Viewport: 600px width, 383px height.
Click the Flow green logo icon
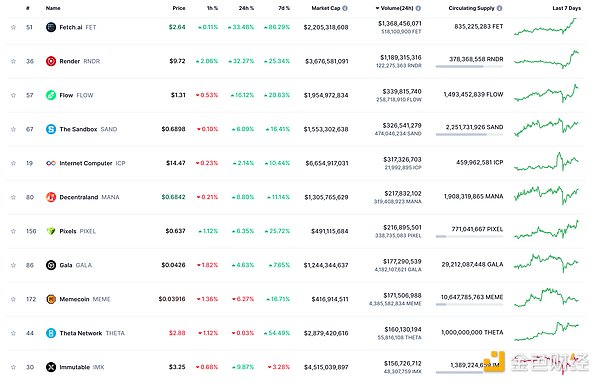pos(51,95)
